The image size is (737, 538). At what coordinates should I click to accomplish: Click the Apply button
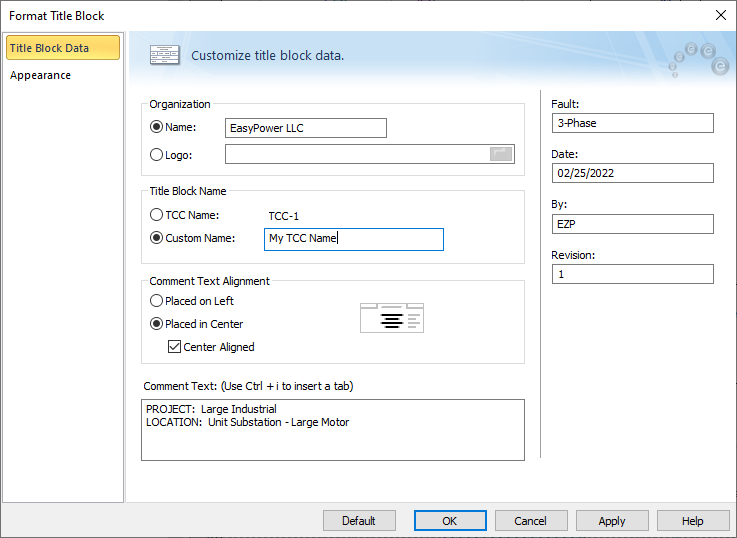coord(612,520)
